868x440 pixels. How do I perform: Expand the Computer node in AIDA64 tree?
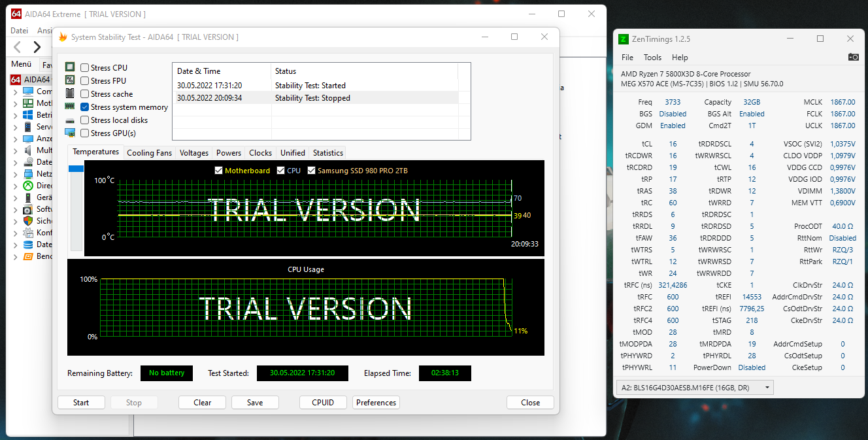pos(16,92)
